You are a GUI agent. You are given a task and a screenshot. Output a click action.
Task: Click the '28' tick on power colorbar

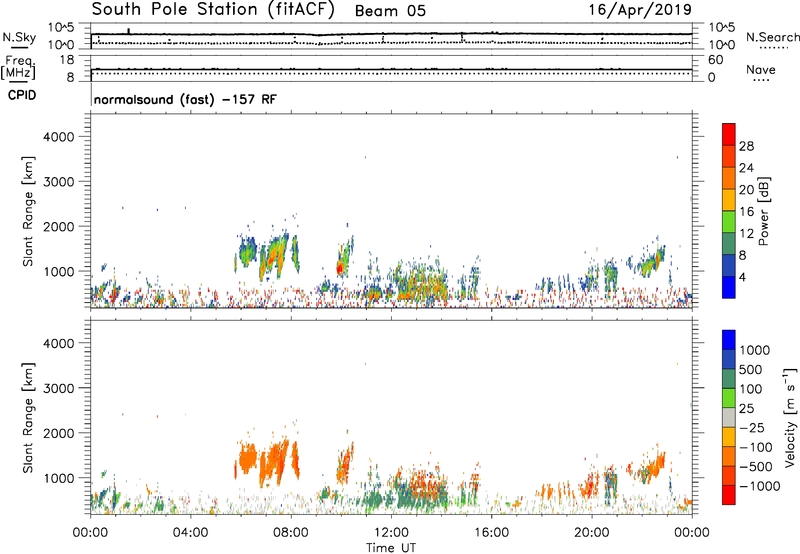coord(746,146)
